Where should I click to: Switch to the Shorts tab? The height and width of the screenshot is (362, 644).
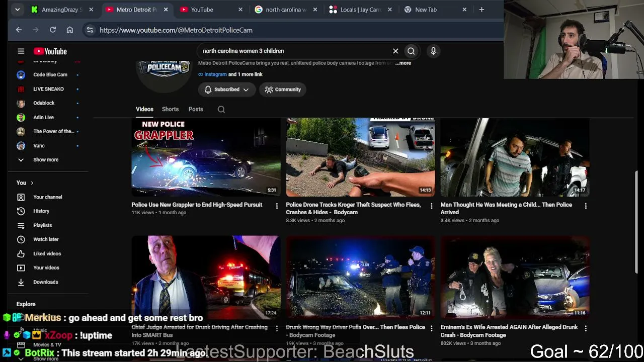pos(170,109)
